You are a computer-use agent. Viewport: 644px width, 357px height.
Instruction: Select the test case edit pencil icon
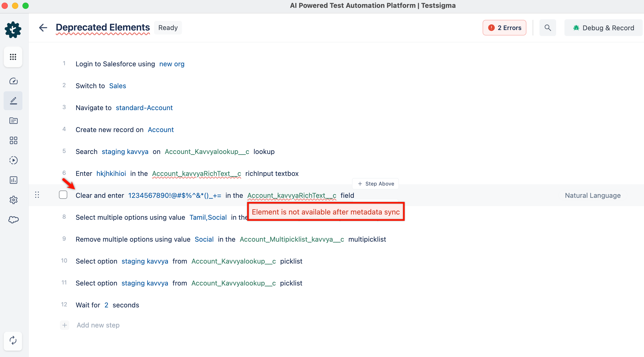click(x=13, y=101)
